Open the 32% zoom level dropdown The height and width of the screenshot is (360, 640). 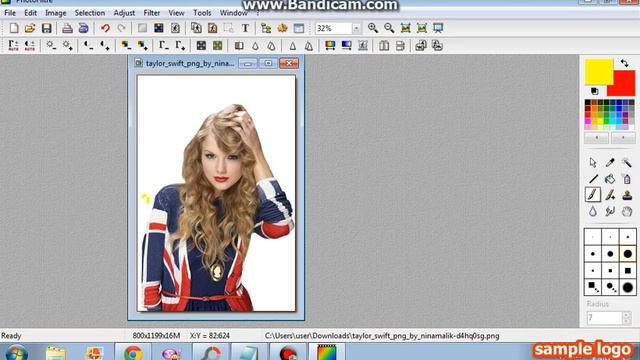click(356, 28)
